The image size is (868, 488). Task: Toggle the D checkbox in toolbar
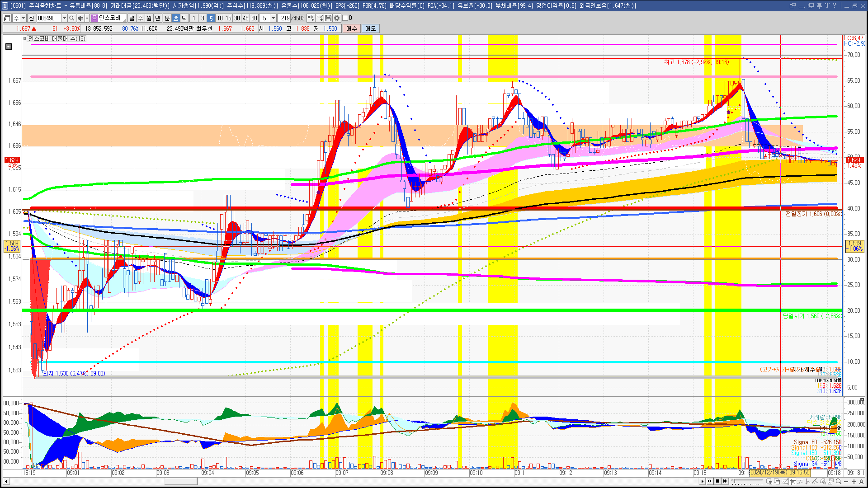(345, 18)
